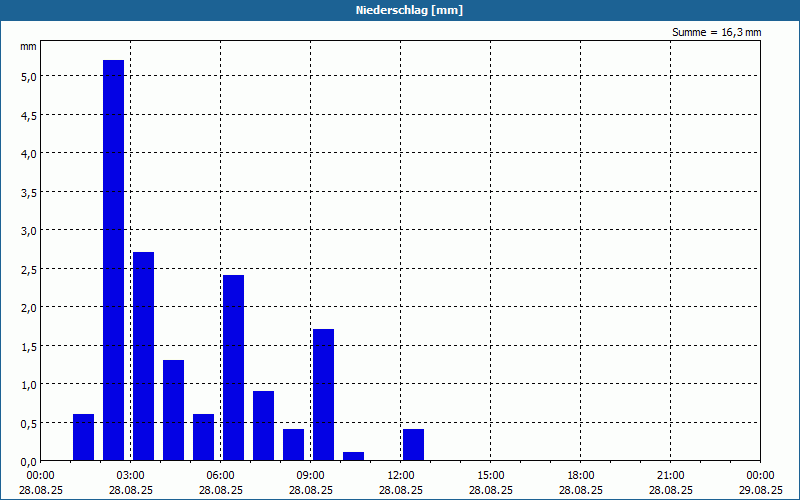Select the 06:00 time label
This screenshot has width=800, height=500.
[x=220, y=476]
